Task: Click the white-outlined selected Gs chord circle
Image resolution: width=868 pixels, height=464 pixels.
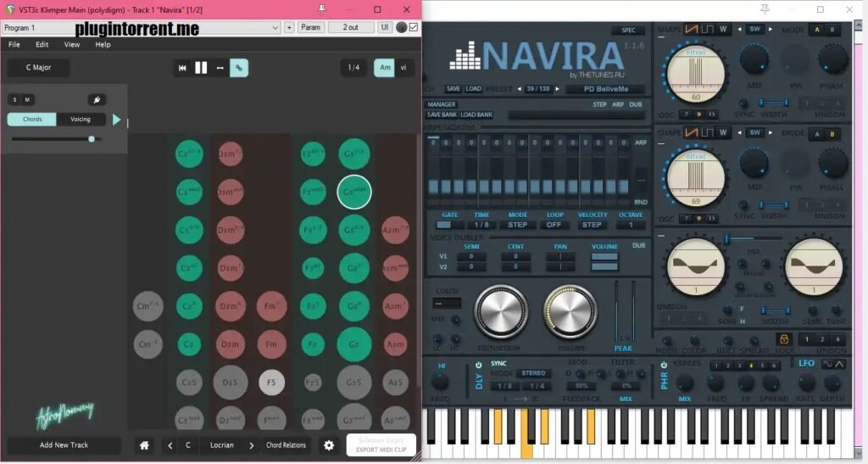Action: click(x=354, y=193)
